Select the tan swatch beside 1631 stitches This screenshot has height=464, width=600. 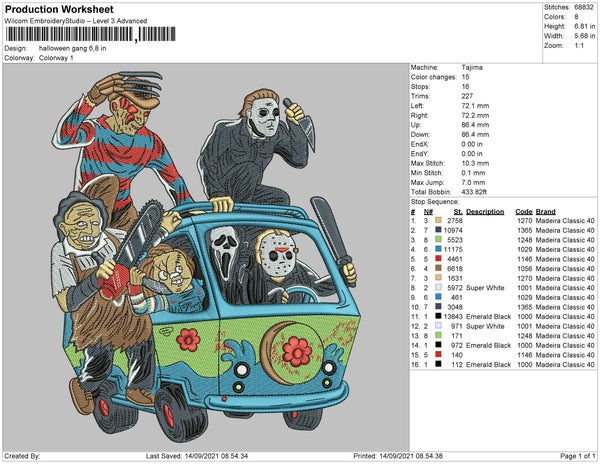(438, 278)
